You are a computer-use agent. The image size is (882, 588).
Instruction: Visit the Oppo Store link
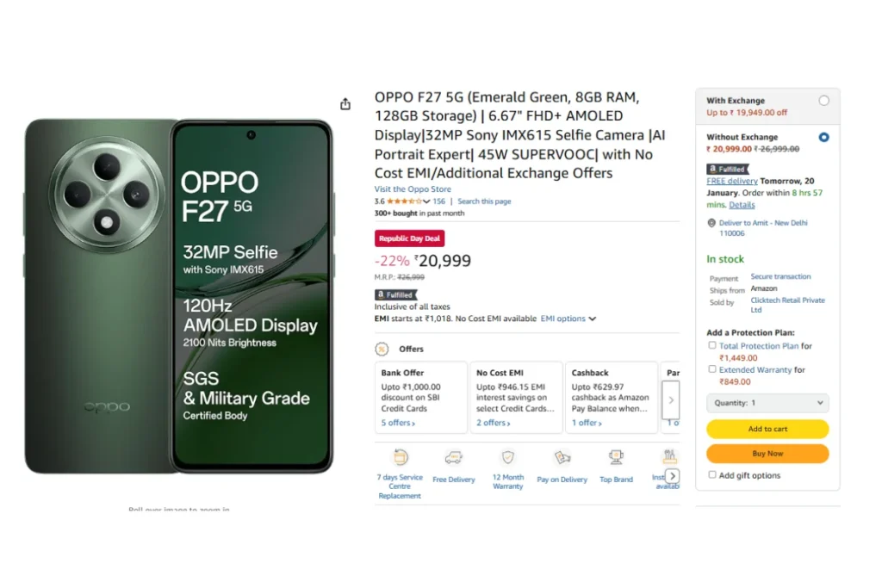point(413,189)
